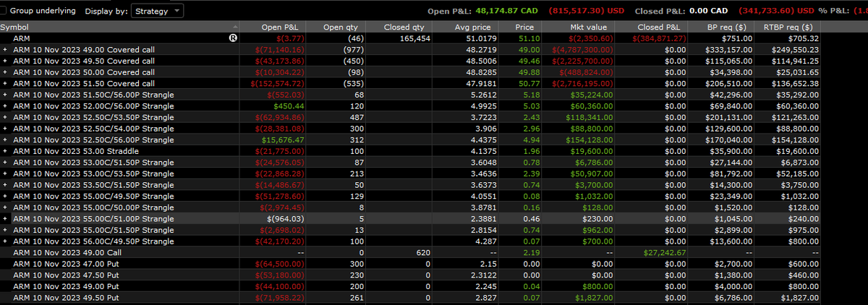Viewport: 868px width, 305px height.
Task: Expand the 53.00 Straddle row
Action: coord(5,150)
